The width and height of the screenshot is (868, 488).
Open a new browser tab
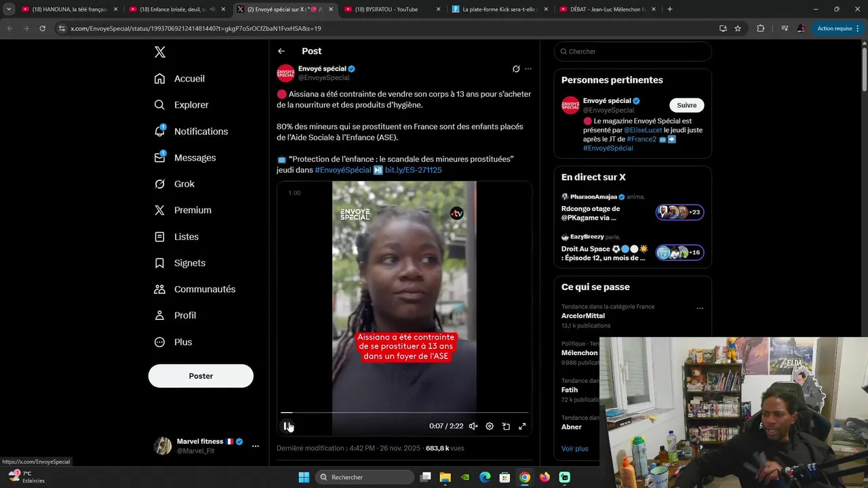670,9
